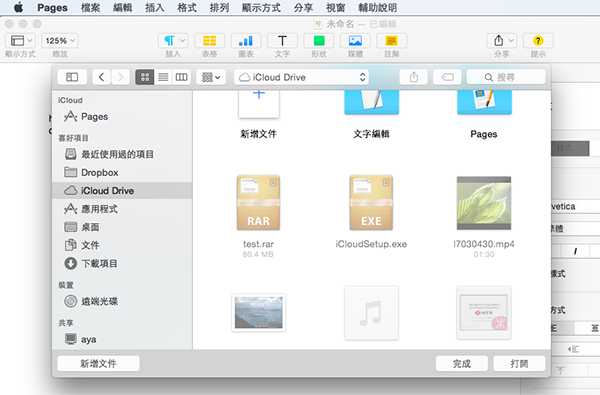Open the 檔案 menu
The height and width of the screenshot is (395, 600).
tap(91, 8)
